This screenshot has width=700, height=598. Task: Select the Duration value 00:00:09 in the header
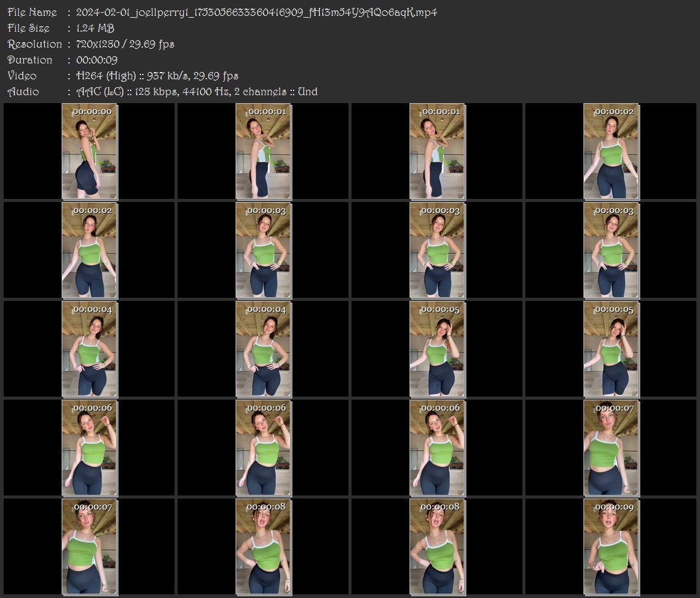97,60
